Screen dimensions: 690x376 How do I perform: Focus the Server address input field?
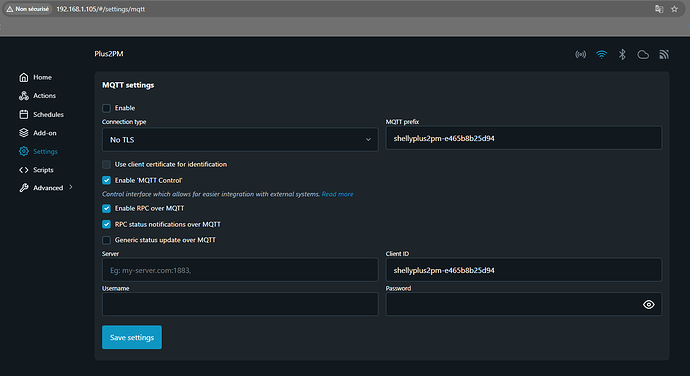click(x=240, y=270)
